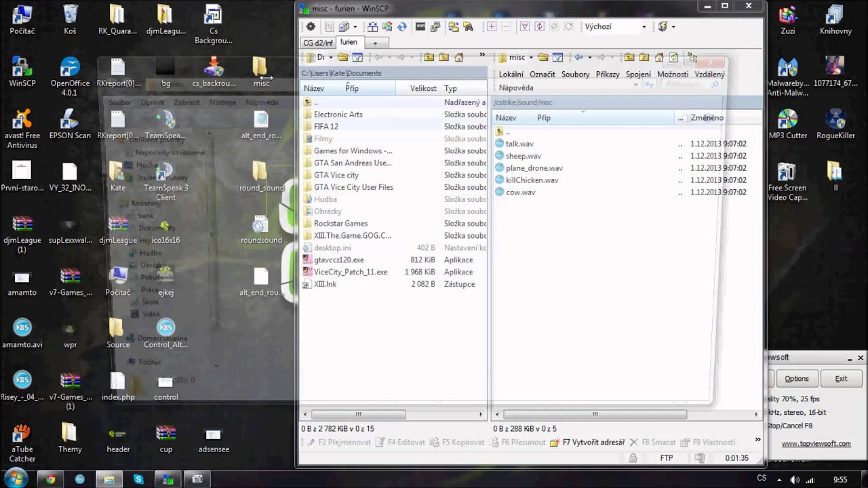Open Skype from the taskbar

[x=138, y=479]
